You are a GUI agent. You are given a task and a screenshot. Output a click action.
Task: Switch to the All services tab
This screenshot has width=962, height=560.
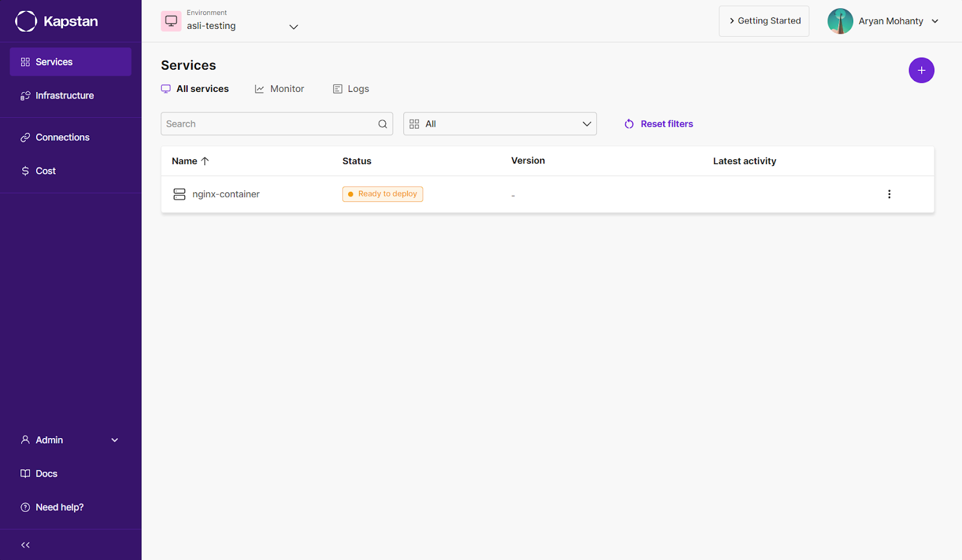[x=195, y=89]
